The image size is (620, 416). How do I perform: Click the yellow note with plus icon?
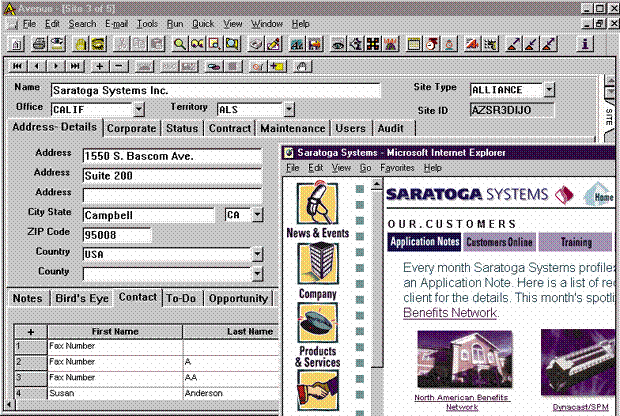click(x=277, y=66)
